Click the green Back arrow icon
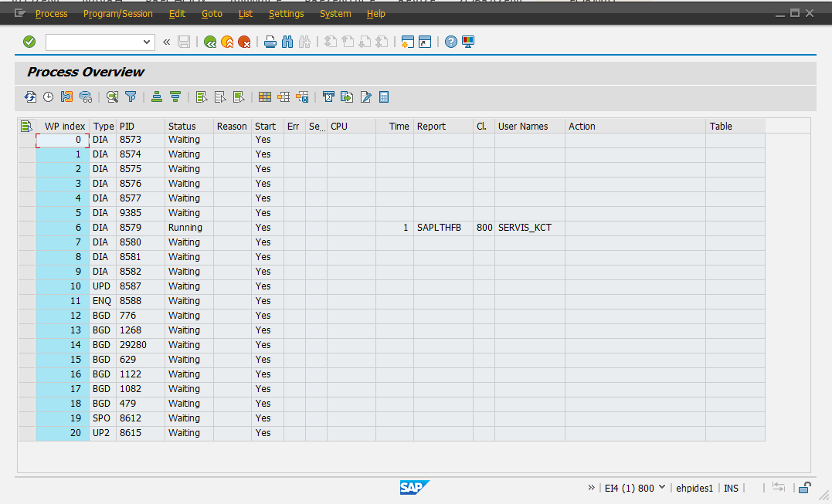 click(210, 42)
